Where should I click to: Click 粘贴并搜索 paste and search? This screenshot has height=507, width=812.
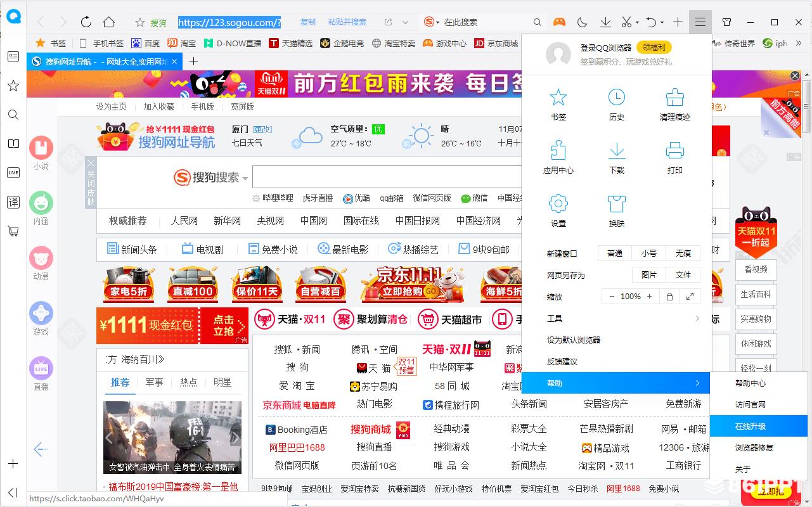[x=347, y=22]
